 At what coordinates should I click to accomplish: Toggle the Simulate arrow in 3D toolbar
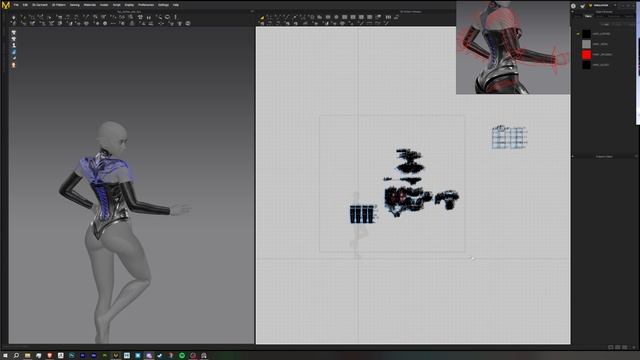pyautogui.click(x=13, y=18)
